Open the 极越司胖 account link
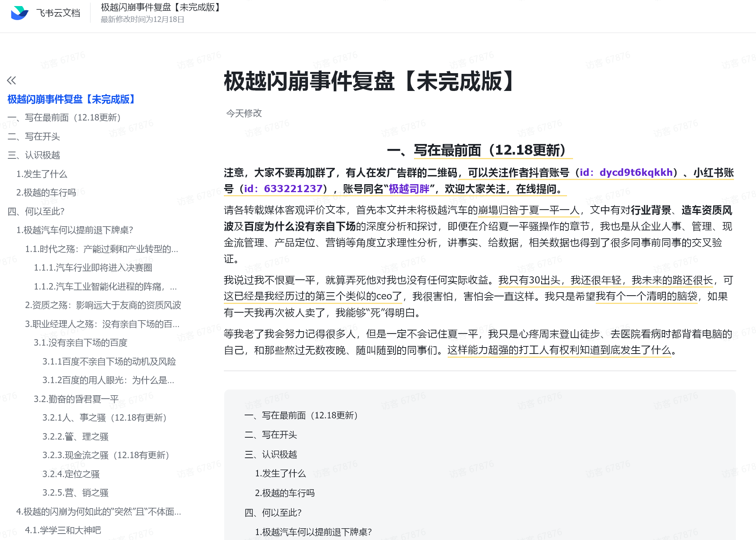This screenshot has width=756, height=540. 409,189
